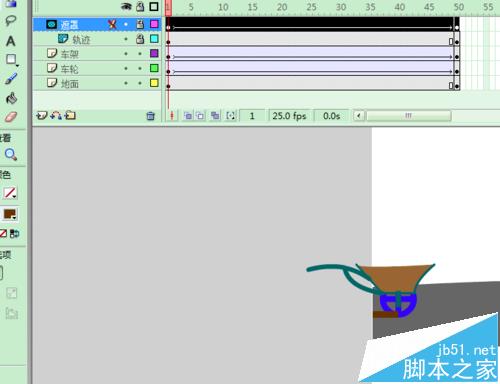Click frame 45 on the timeline ruler
The width and height of the screenshot is (500, 384).
(429, 7)
